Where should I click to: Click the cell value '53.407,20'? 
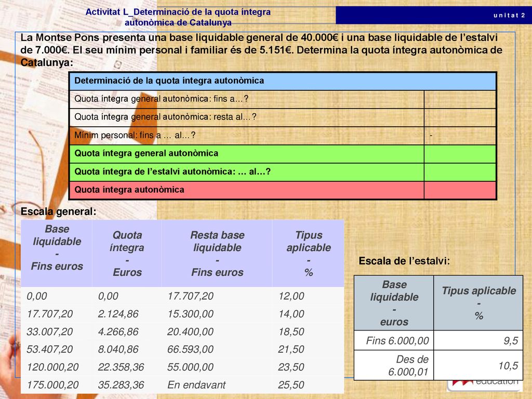[x=49, y=349]
